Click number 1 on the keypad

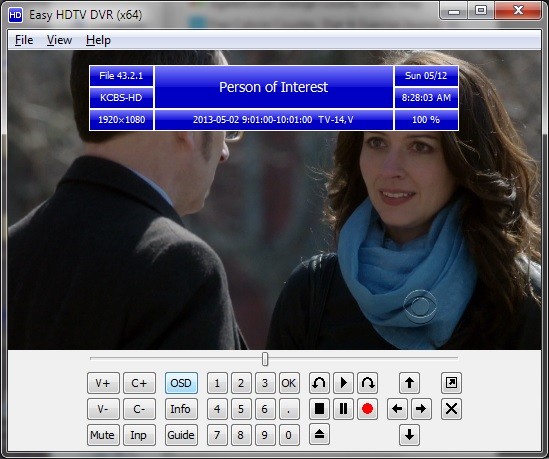coord(217,383)
